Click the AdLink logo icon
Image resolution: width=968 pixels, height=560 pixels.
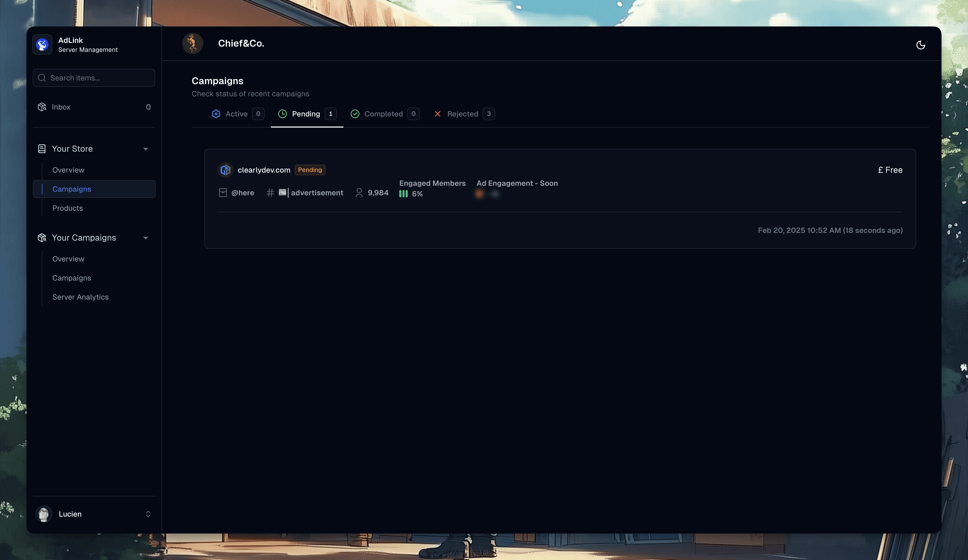click(x=42, y=44)
